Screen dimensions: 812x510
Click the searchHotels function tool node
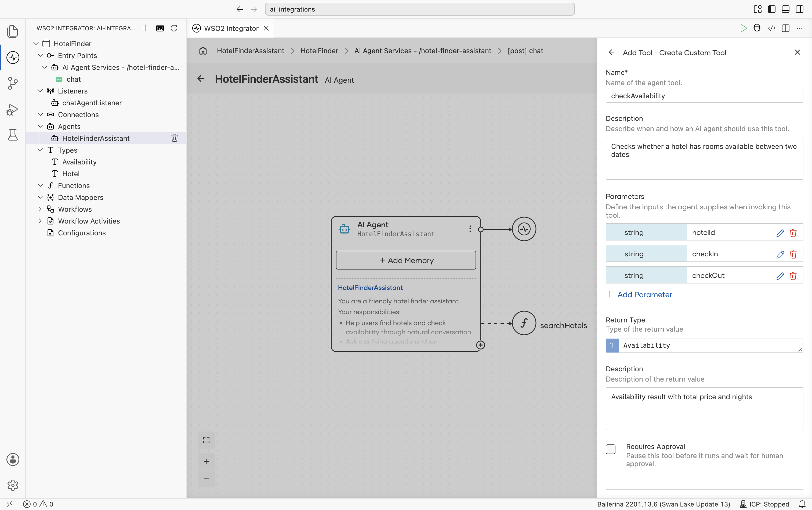[x=524, y=323]
